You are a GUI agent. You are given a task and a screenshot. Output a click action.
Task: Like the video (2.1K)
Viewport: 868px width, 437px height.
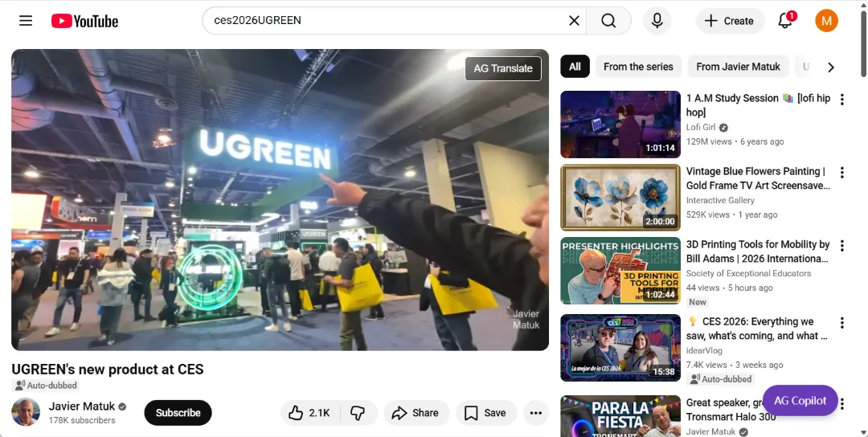[x=309, y=413]
